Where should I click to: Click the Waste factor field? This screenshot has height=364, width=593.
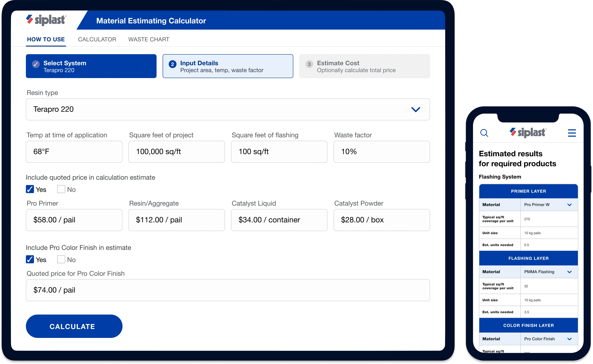coord(382,152)
